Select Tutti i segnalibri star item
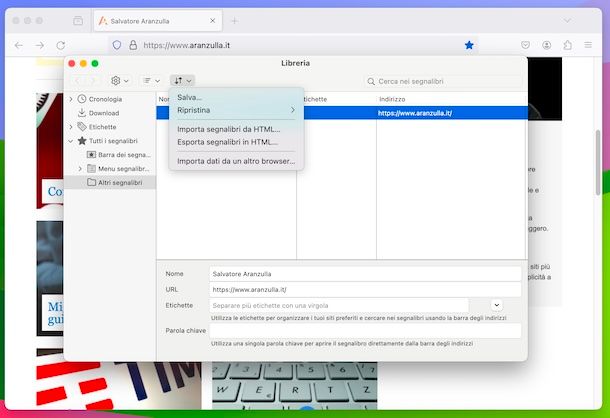 click(x=113, y=141)
